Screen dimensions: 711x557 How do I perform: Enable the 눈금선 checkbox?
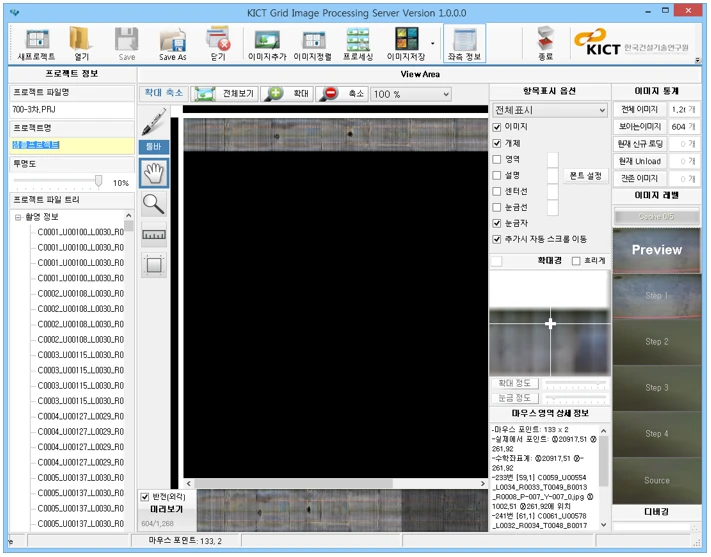coord(497,207)
